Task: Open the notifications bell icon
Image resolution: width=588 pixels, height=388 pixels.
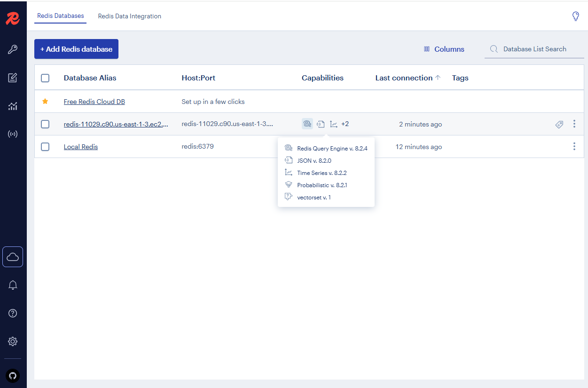Action: pos(13,285)
